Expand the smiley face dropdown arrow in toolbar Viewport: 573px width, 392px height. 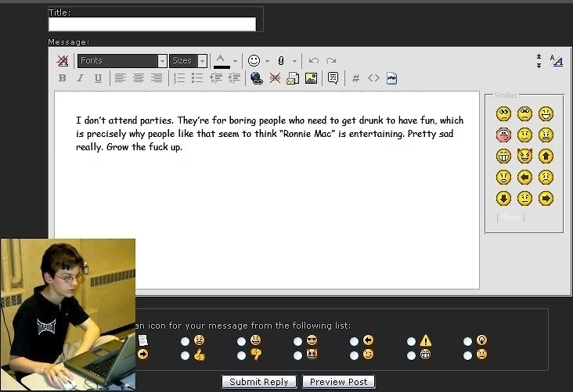click(267, 61)
